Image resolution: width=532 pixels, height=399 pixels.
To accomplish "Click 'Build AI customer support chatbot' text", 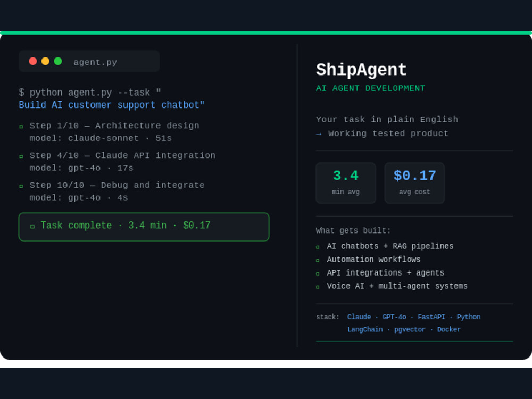I will [112, 105].
